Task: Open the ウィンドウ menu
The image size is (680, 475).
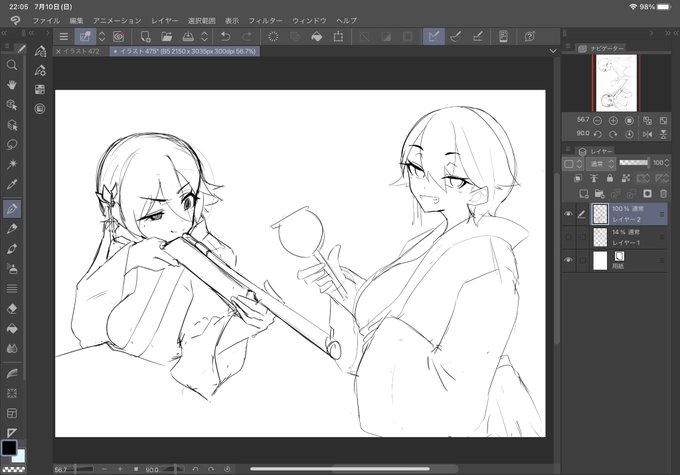Action: [x=309, y=20]
